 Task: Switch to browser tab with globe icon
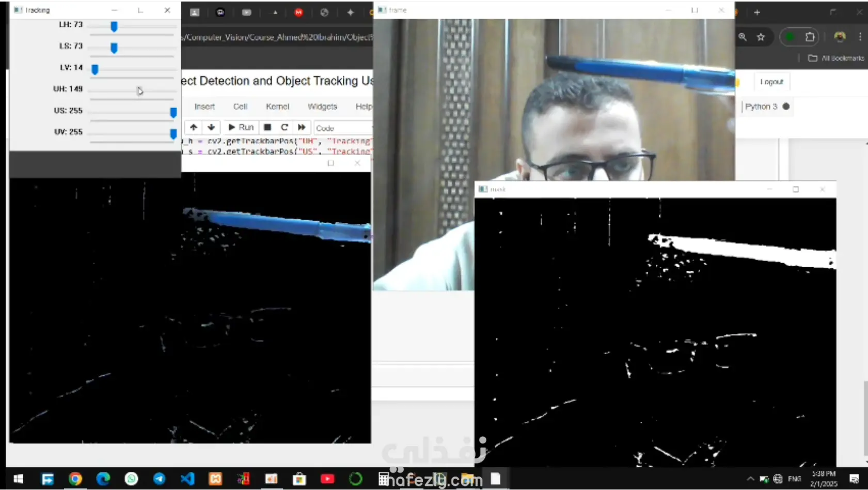pos(324,12)
